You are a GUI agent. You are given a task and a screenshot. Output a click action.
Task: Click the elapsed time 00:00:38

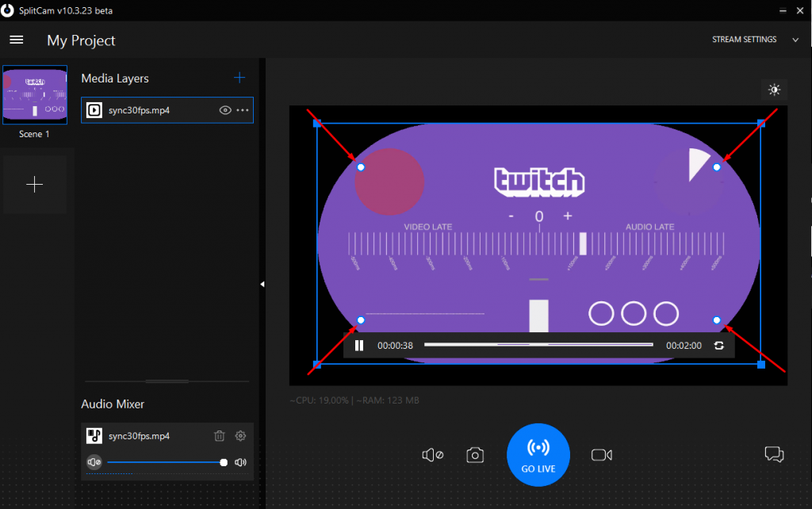(395, 346)
